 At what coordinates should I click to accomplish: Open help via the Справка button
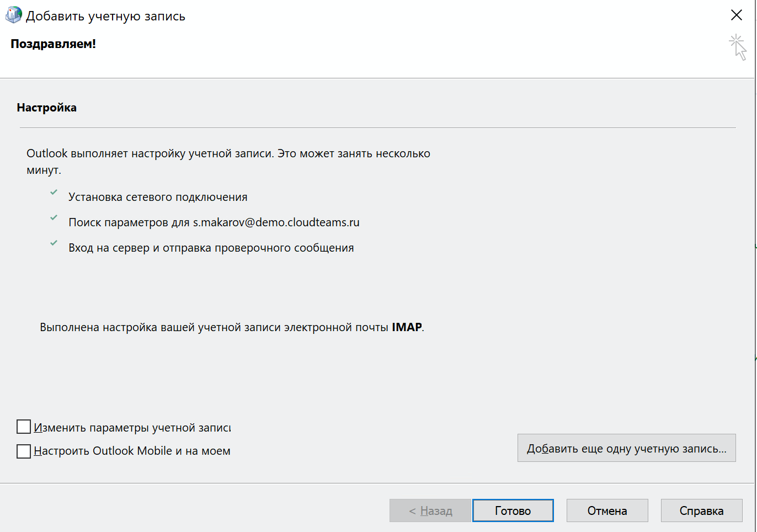point(701,510)
